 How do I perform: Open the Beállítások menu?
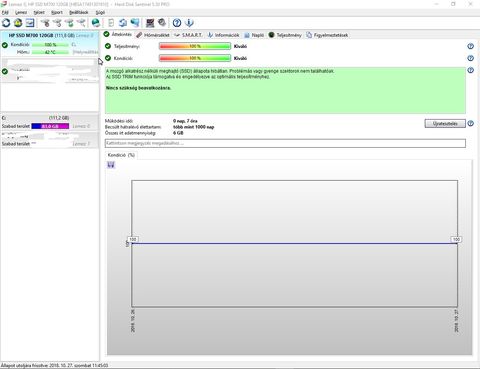(79, 12)
